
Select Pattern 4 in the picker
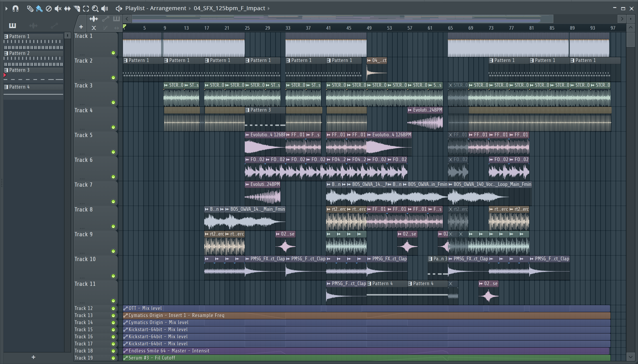click(33, 87)
